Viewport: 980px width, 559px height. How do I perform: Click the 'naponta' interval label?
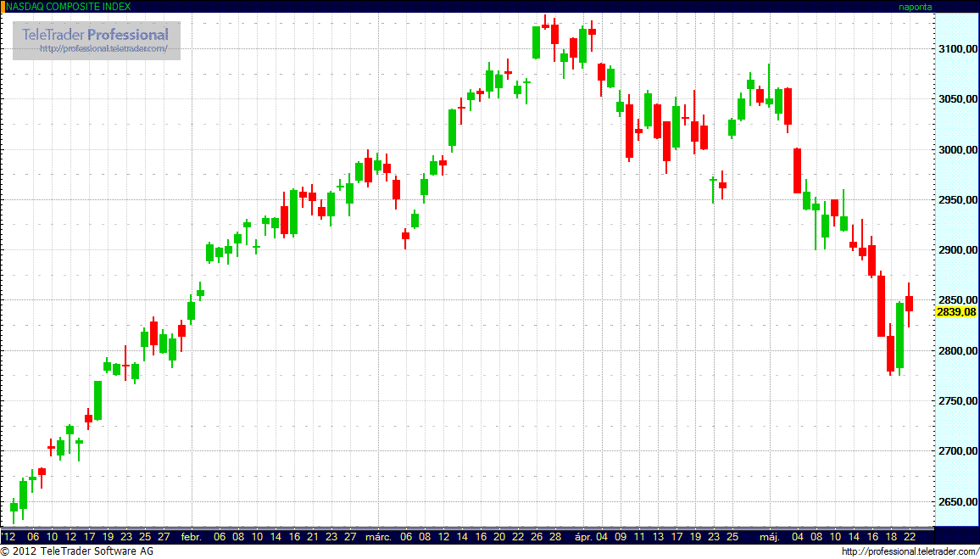(915, 7)
